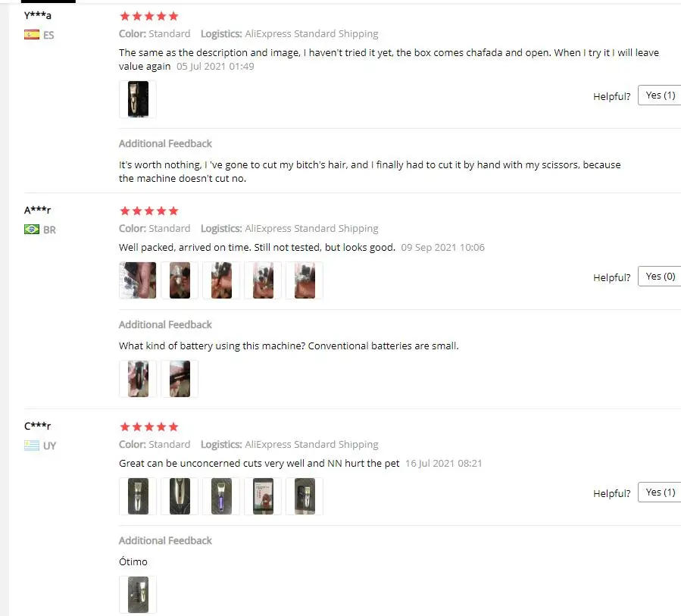Open first photo in A***r's additional feedback
This screenshot has height=616, width=681.
click(x=138, y=379)
